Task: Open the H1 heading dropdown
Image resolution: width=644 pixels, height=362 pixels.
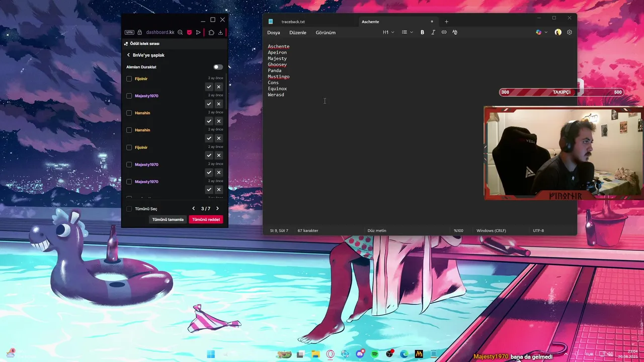Action: point(388,32)
